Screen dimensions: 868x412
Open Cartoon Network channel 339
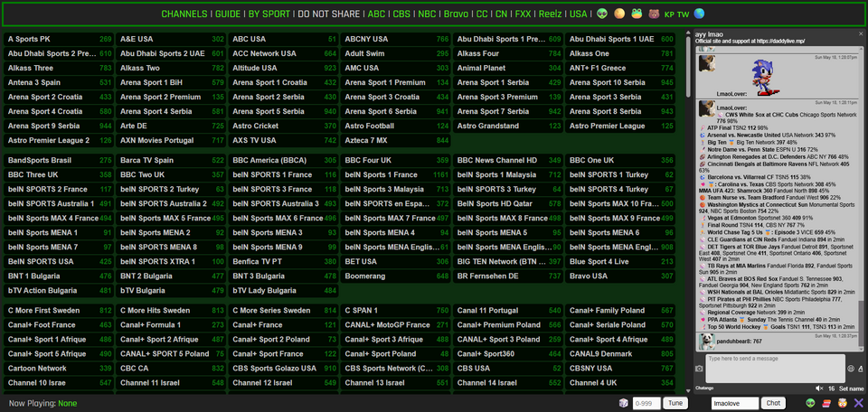(60, 369)
